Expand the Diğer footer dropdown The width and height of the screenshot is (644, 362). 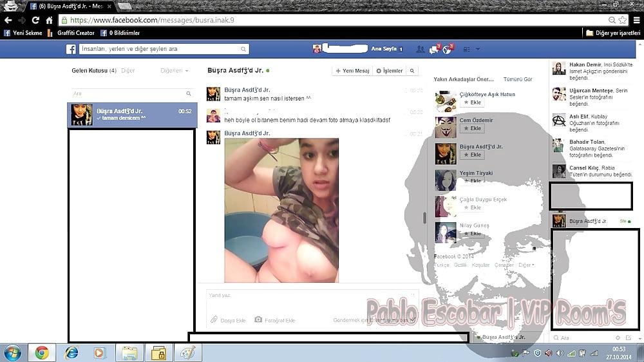tap(526, 265)
